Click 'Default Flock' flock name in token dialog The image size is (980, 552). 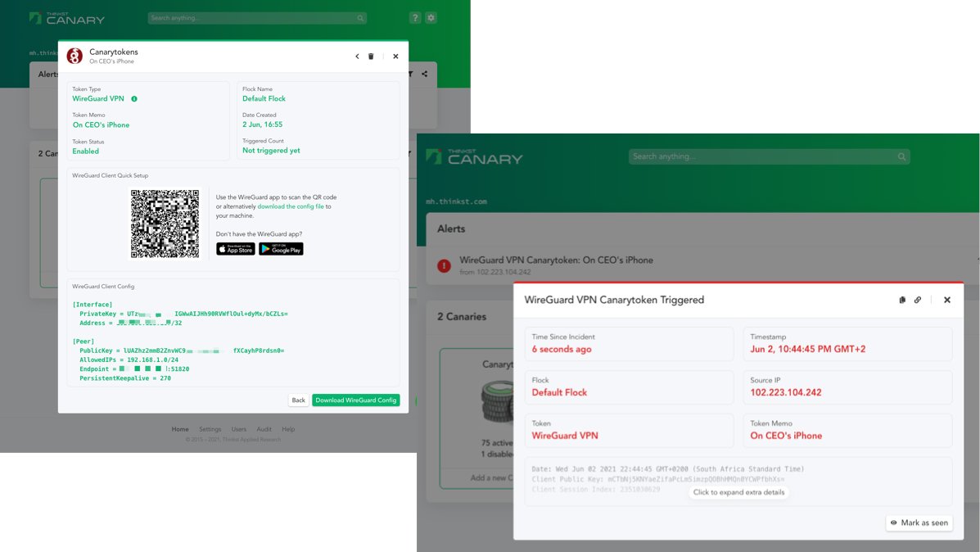[264, 99]
